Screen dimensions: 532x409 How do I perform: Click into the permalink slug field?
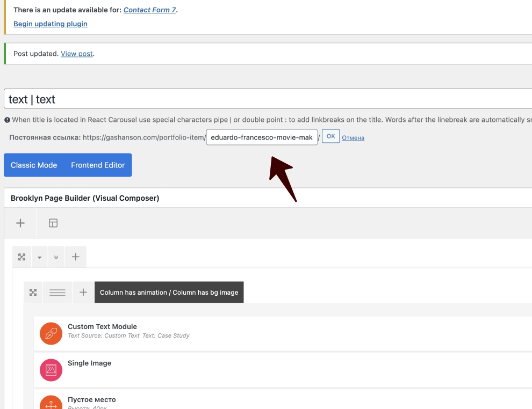[x=262, y=137]
